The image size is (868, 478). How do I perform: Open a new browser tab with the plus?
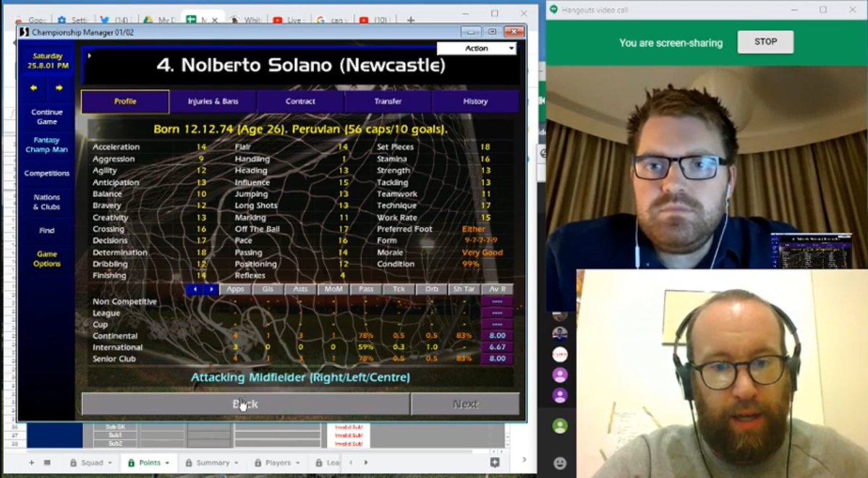click(x=411, y=20)
